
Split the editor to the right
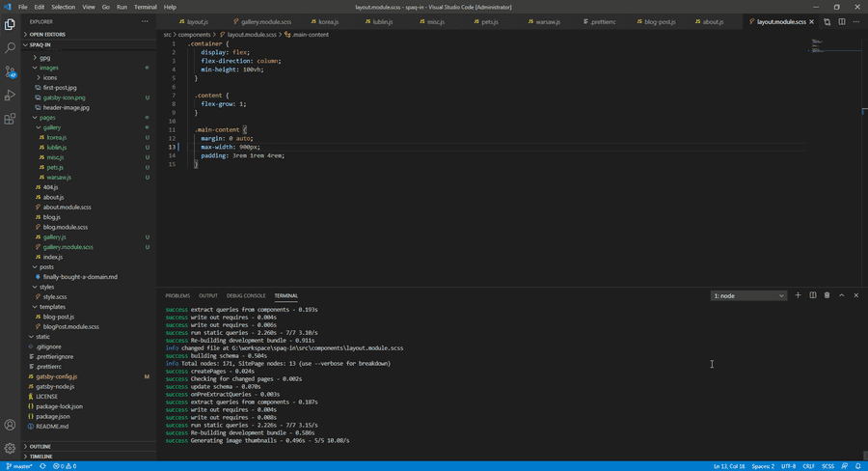[x=841, y=21]
